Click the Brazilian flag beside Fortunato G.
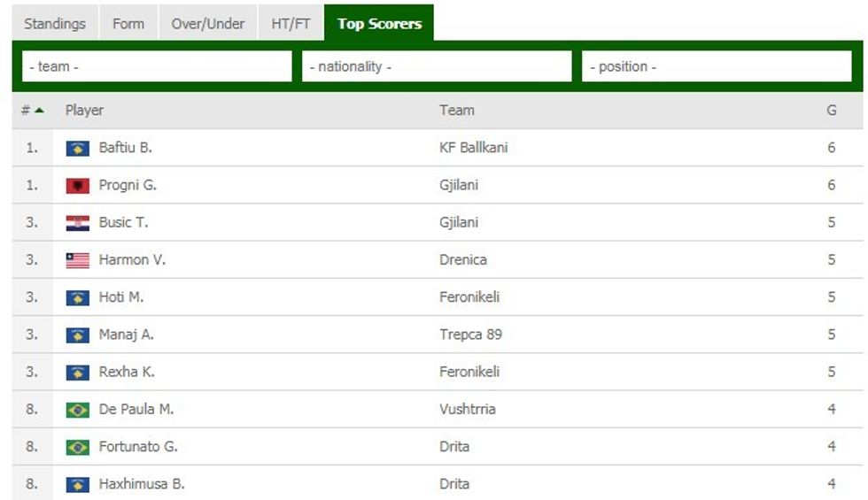Screen dimensions: 868x500 [x=78, y=447]
